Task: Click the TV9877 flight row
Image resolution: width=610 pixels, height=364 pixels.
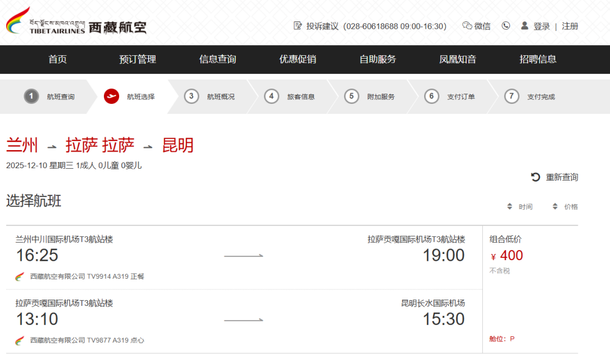Action: 243,322
